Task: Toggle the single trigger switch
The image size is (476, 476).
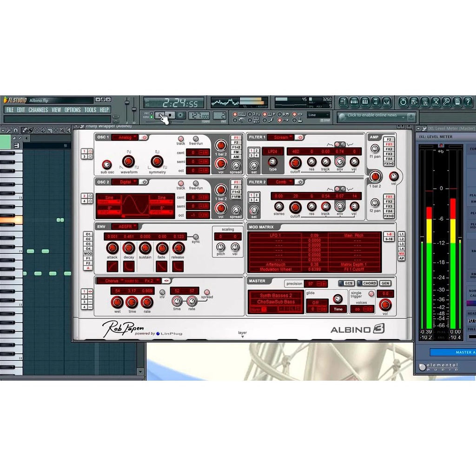Action: (x=371, y=294)
